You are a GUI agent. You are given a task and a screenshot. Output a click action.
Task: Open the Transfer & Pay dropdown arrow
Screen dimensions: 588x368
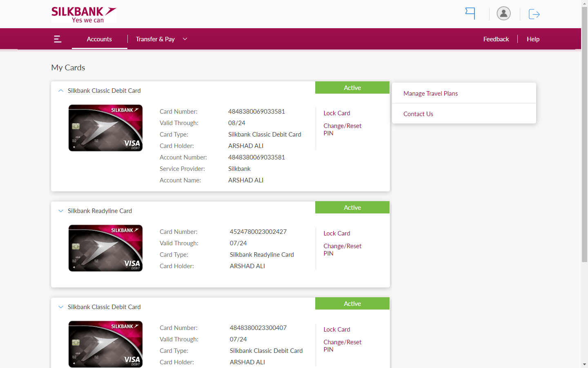coord(185,39)
